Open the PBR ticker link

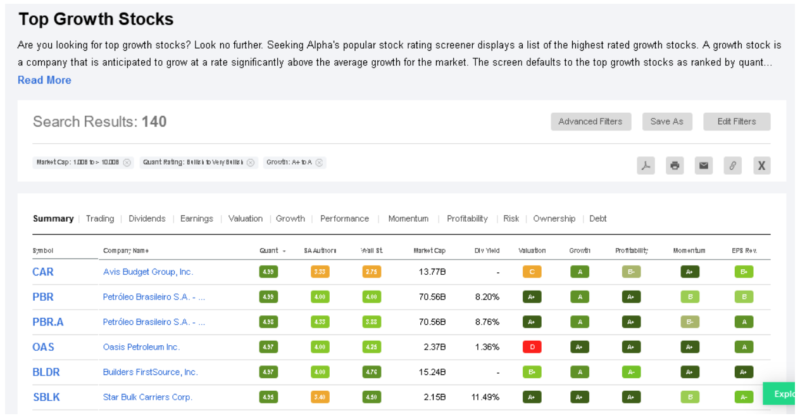pyautogui.click(x=43, y=297)
